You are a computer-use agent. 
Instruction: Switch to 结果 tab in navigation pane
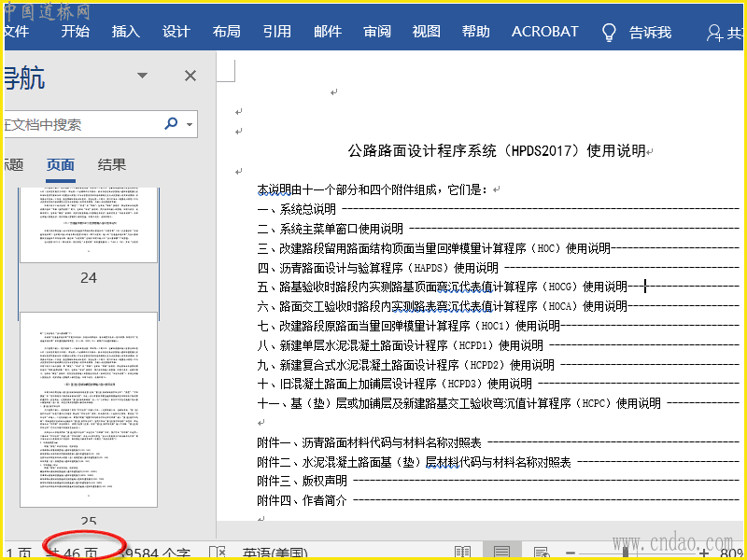coord(112,165)
